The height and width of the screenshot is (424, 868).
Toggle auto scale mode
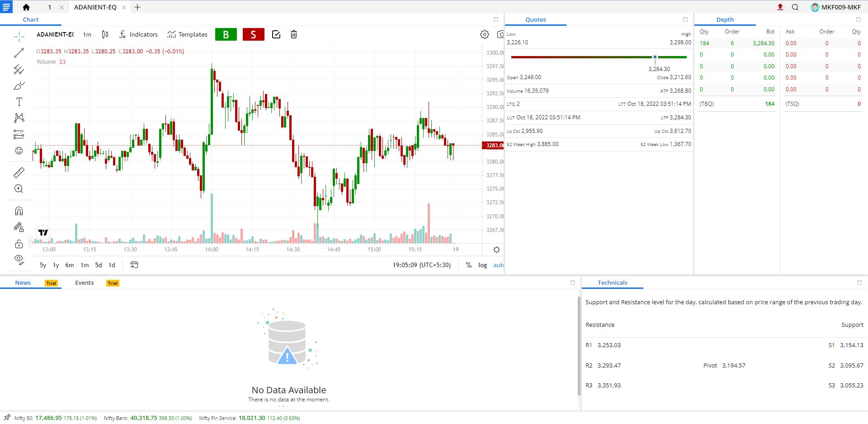pos(498,265)
